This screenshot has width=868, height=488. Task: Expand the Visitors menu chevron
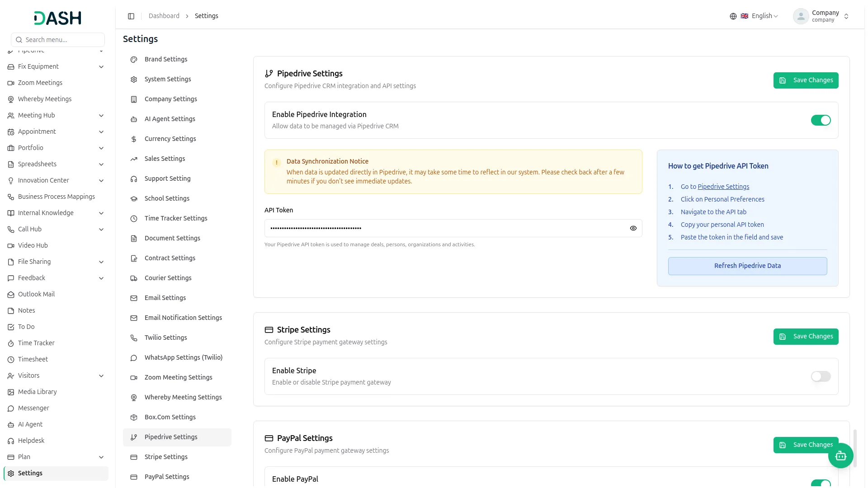pyautogui.click(x=101, y=376)
